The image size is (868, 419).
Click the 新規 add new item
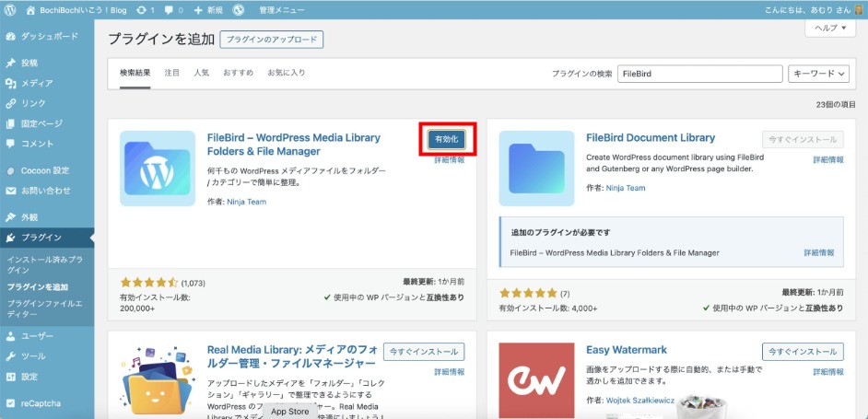208,10
